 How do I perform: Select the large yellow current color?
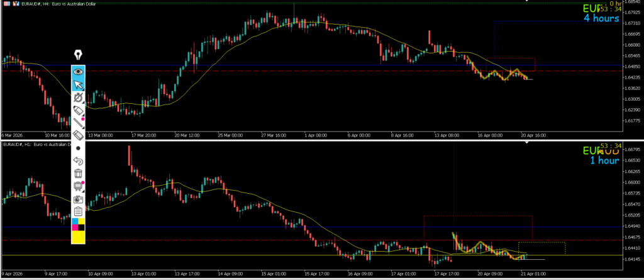(79, 237)
